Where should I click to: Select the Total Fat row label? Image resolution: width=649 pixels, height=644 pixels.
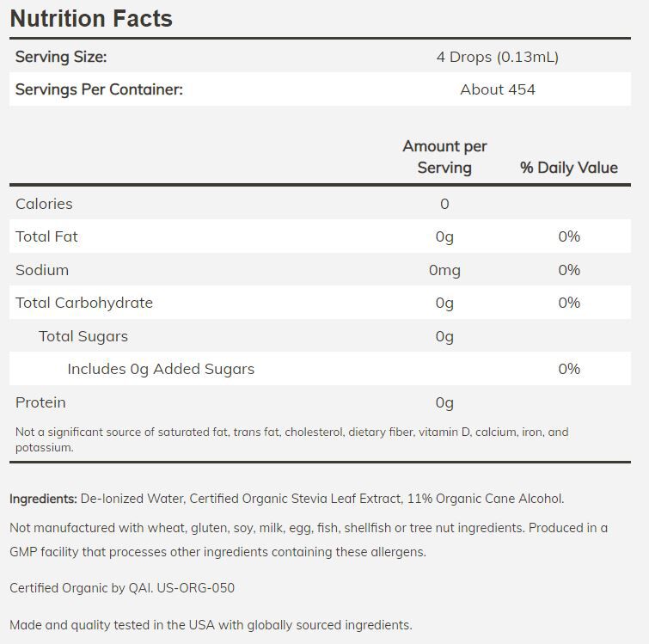click(x=46, y=236)
